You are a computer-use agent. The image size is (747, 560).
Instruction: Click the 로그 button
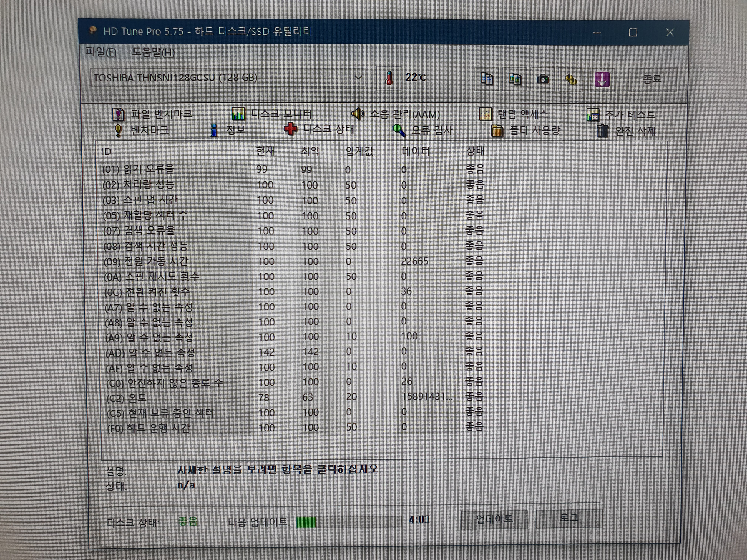[x=569, y=518]
